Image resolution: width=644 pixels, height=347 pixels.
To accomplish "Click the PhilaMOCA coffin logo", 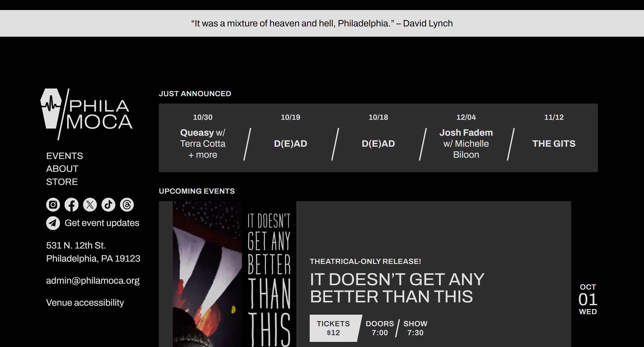I will (x=86, y=114).
